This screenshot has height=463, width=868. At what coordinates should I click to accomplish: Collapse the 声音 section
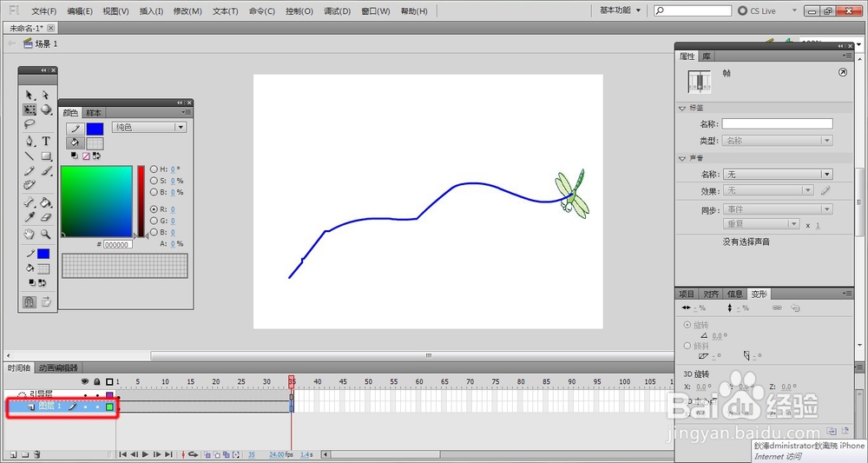[x=682, y=159]
